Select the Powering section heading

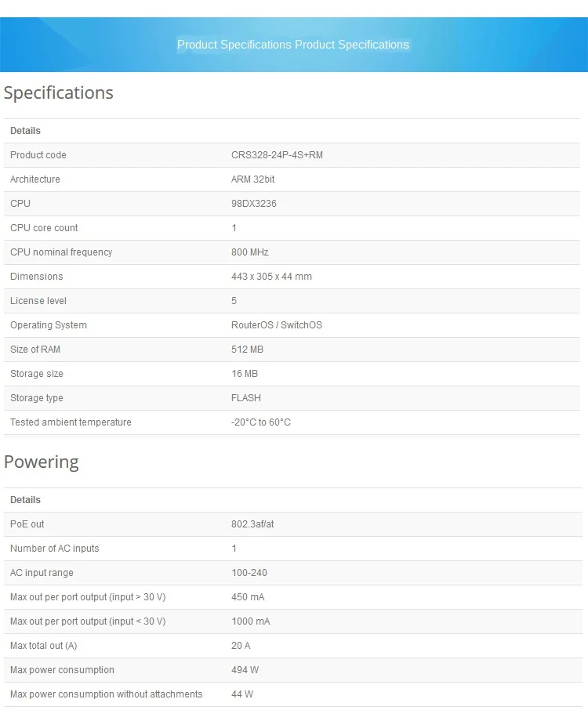point(42,462)
